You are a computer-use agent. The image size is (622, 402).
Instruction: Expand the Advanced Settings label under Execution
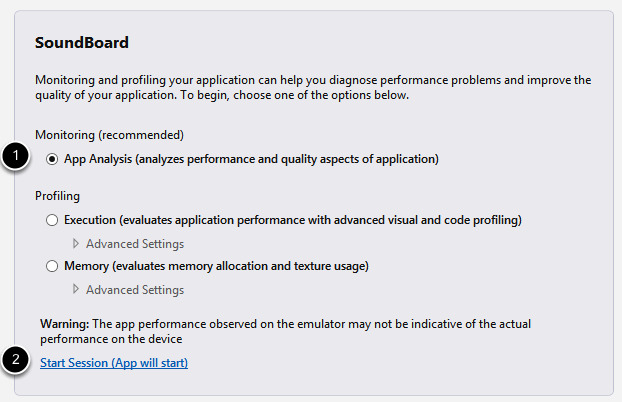click(x=135, y=243)
